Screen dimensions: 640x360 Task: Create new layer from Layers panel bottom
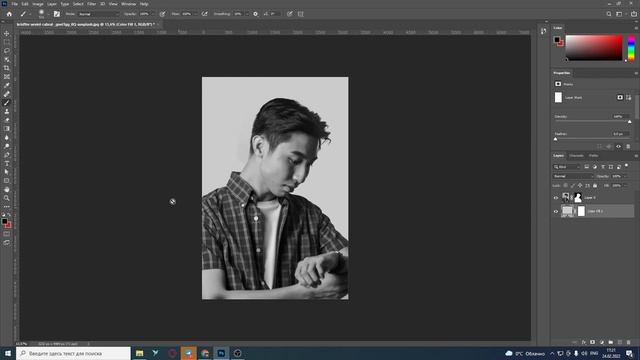(x=620, y=342)
